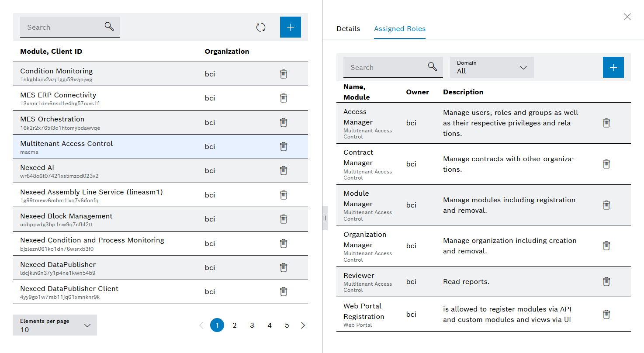Viewport: 644px width, 353px height.
Task: Close the details side panel
Action: pos(627,17)
